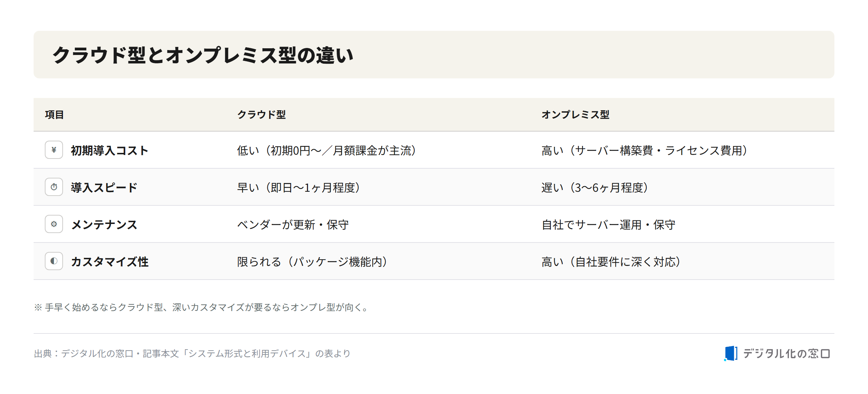Viewport: 868px width, 394px height.
Task: Click the gear icon beside メンテナンス
Action: point(54,224)
